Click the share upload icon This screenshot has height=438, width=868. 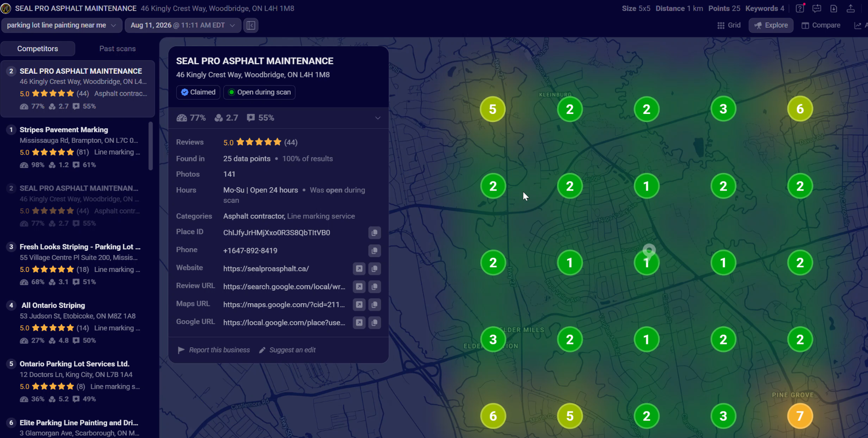(851, 8)
